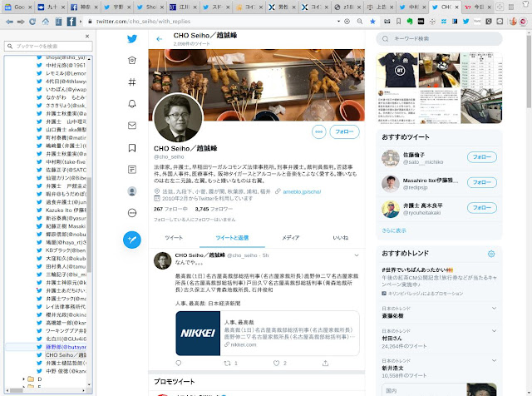
Task: Click browser back arrow
Action: 9,22
